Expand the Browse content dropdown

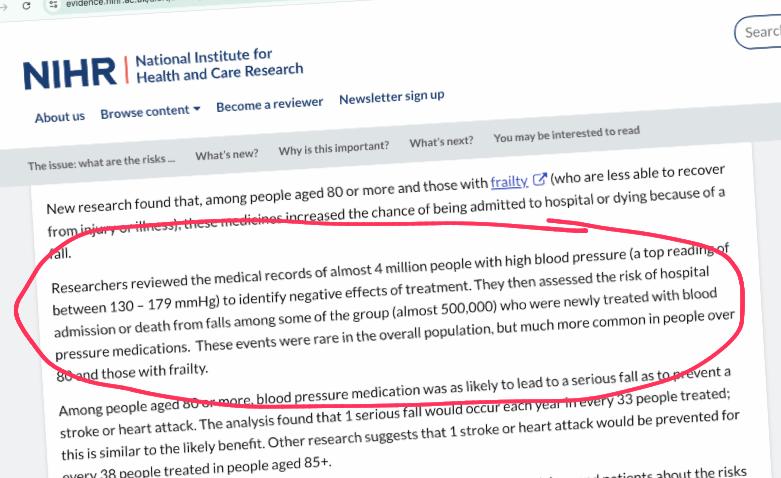pos(150,111)
